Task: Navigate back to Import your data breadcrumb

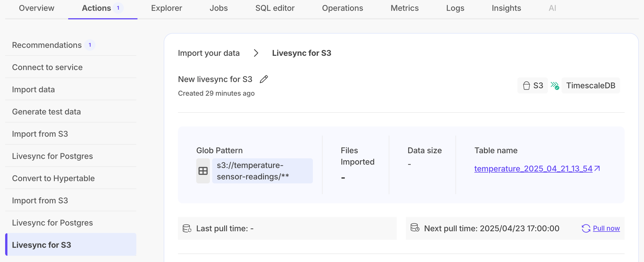Action: pyautogui.click(x=209, y=53)
